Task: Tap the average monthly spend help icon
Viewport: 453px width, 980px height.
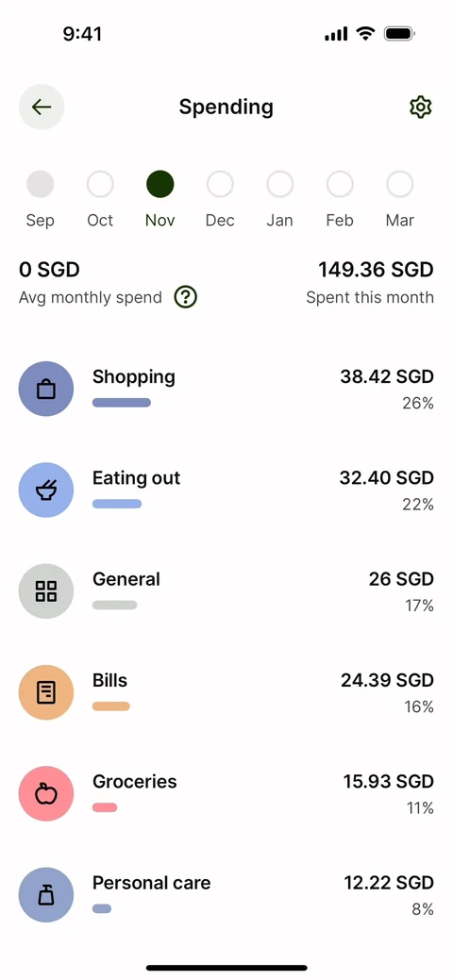Action: tap(185, 297)
